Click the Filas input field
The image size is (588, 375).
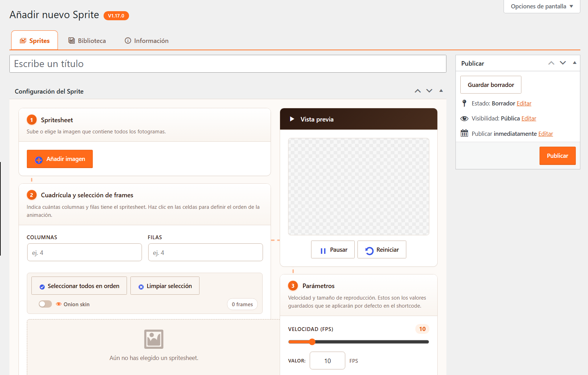tap(205, 252)
